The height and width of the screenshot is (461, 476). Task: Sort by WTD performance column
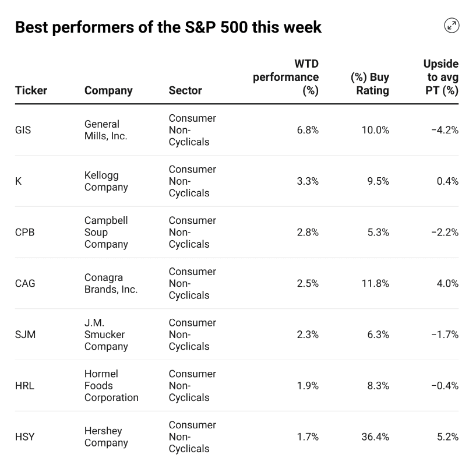click(x=286, y=77)
